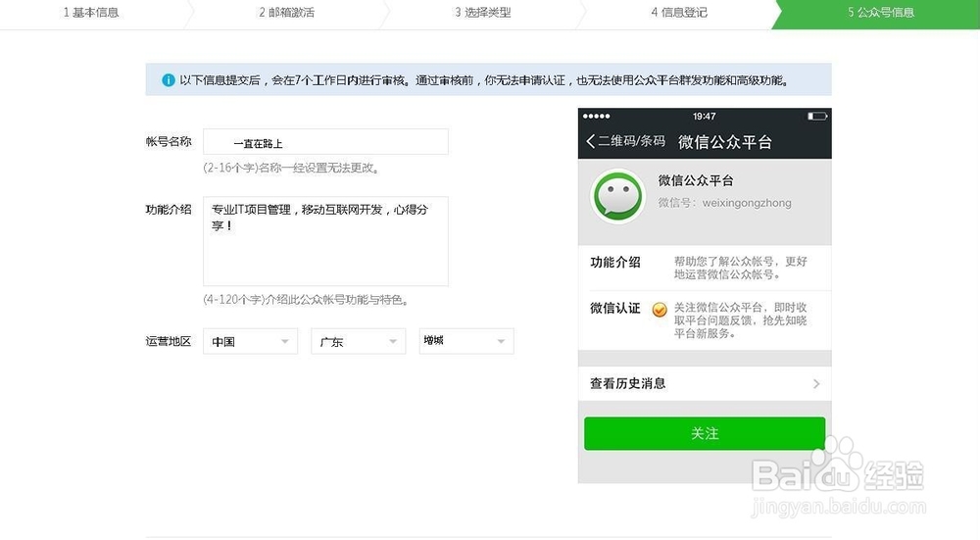Click the 功能介绍 form label
The image size is (980, 540).
click(169, 210)
